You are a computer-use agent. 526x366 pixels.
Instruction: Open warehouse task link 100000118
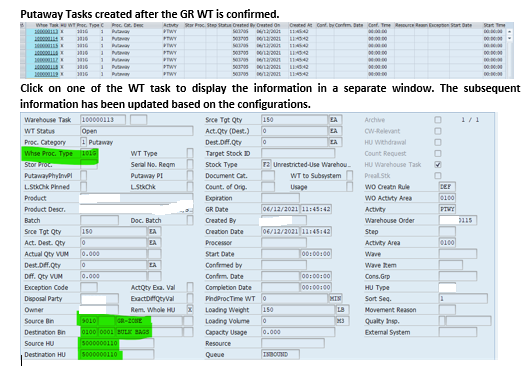point(46,67)
